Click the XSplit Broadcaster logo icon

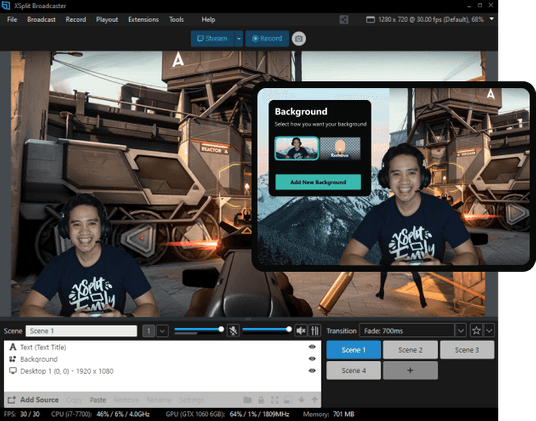6,5
